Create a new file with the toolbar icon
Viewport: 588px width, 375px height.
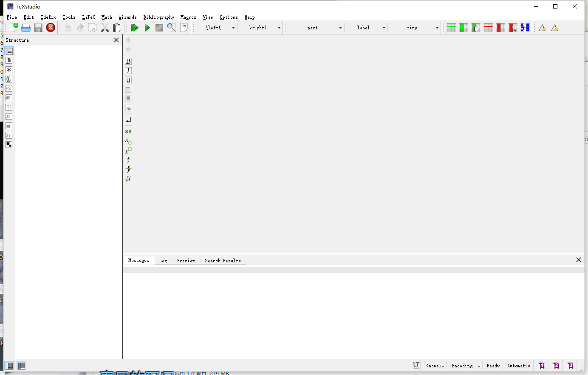tap(14, 28)
